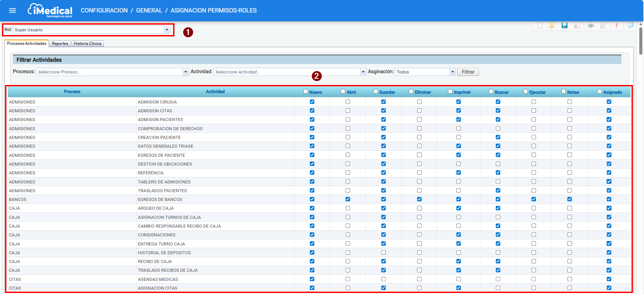
Task: Open the Procesos filter dropdown
Action: pos(186,72)
